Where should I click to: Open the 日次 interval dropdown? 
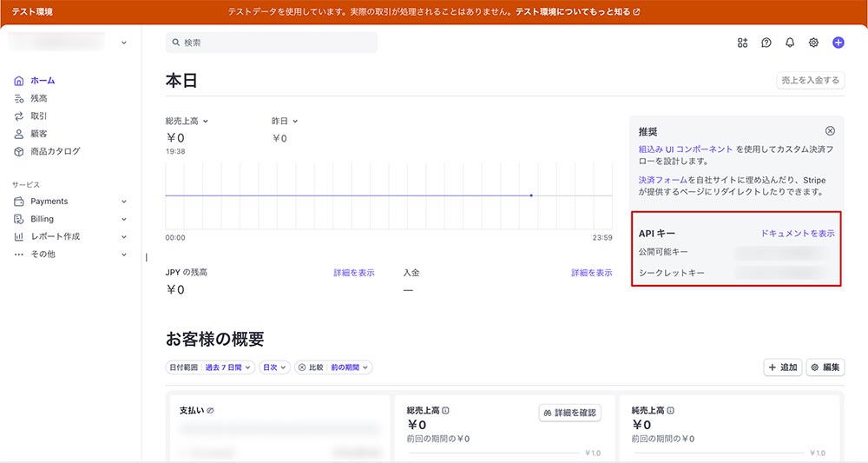(274, 367)
